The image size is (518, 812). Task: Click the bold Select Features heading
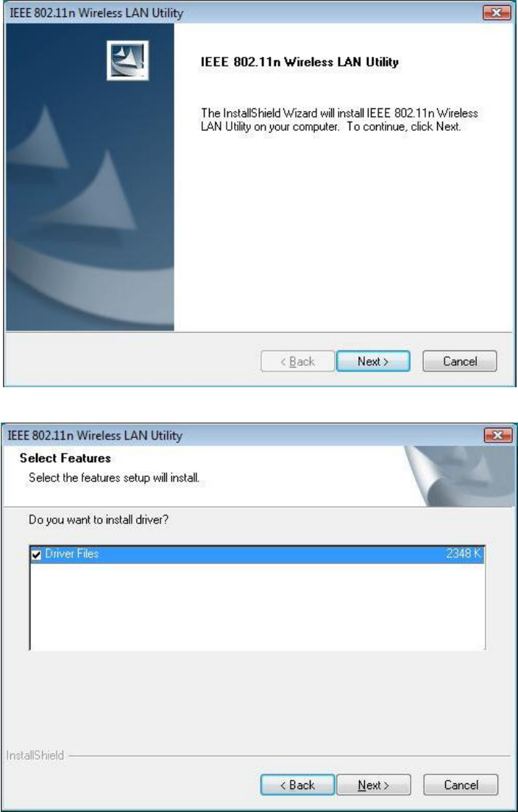(x=65, y=459)
